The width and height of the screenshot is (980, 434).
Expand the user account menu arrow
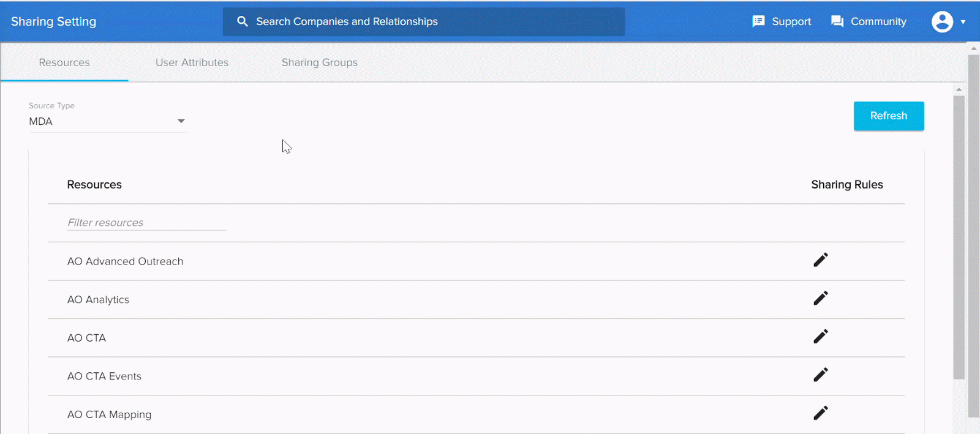[963, 22]
